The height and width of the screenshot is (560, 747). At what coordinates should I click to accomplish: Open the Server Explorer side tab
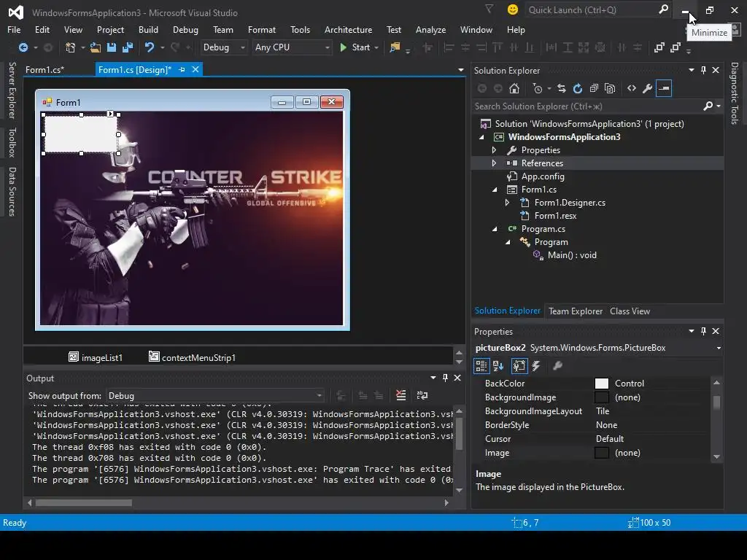[12, 90]
